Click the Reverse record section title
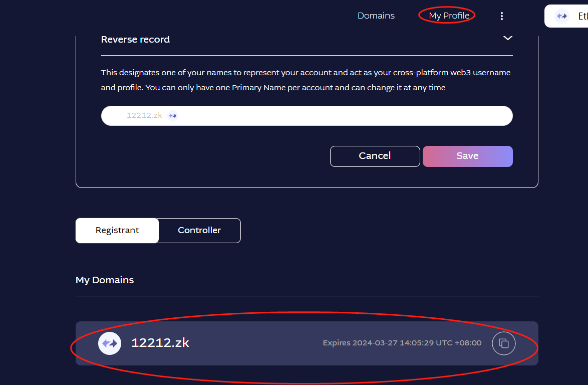Viewport: 588px width, 385px height. pyautogui.click(x=135, y=40)
